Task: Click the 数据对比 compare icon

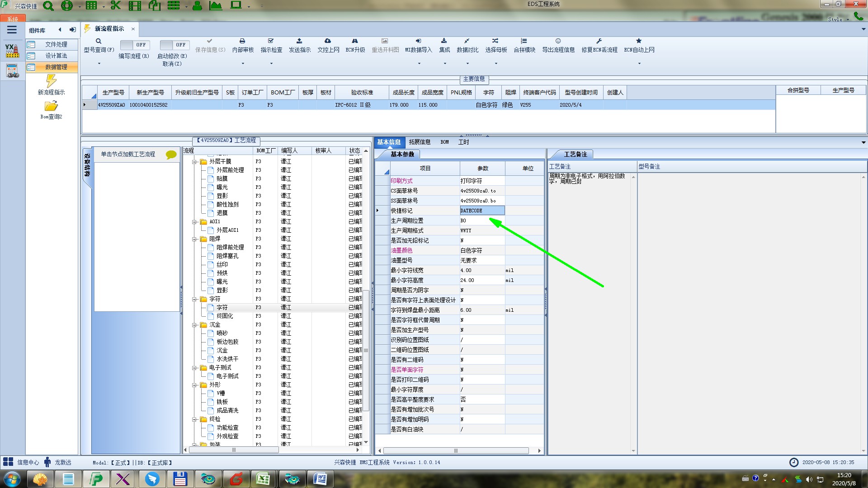Action: 467,41
